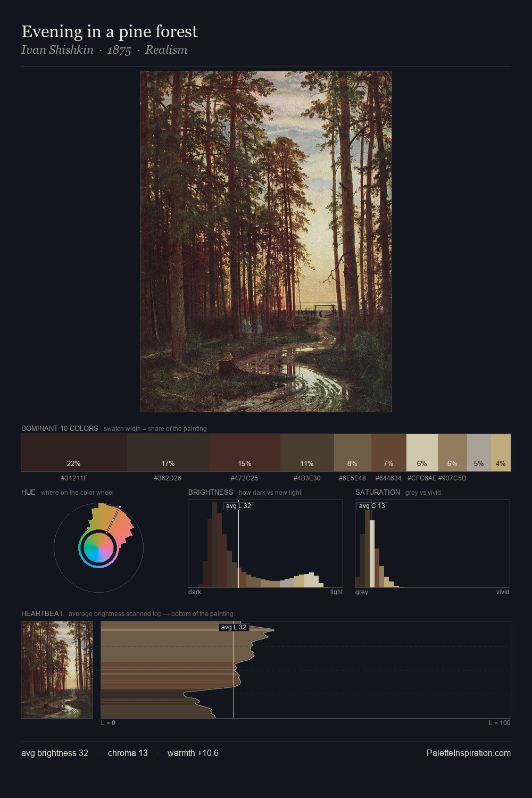Click the hex code #CFC6AE
This screenshot has width=532, height=798.
[x=422, y=478]
